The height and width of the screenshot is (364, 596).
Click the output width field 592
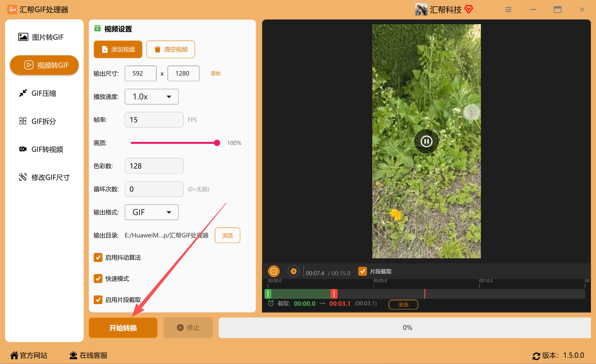[x=140, y=73]
